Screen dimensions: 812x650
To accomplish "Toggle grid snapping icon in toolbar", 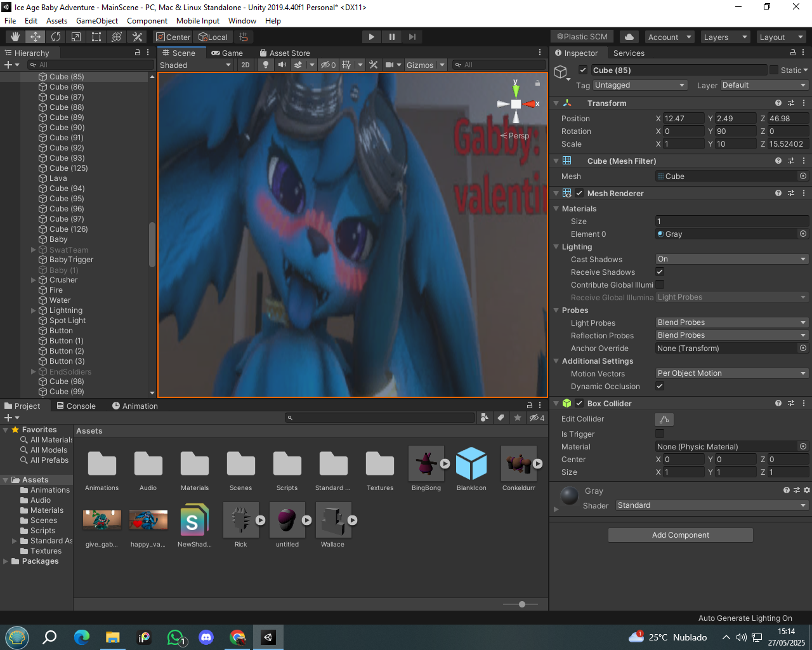I will (244, 37).
